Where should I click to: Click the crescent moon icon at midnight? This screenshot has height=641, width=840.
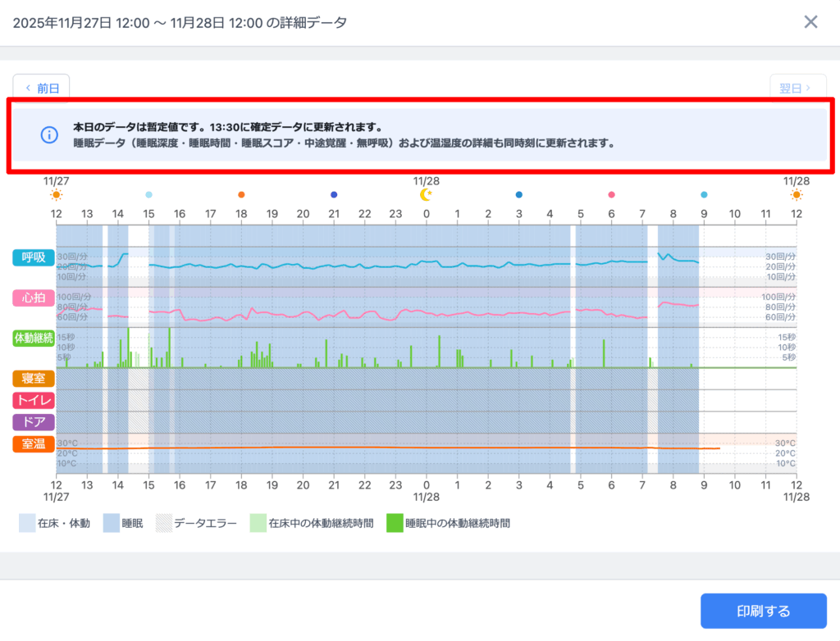coord(426,194)
